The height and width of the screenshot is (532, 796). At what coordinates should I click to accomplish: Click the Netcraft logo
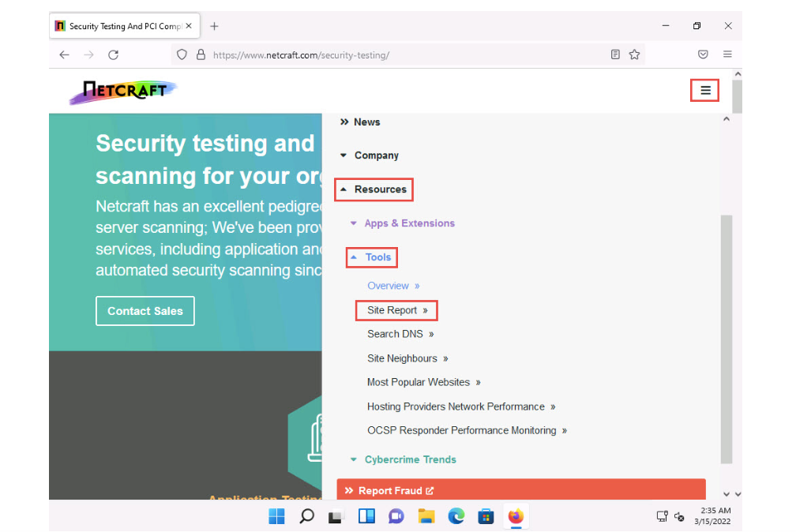click(123, 92)
